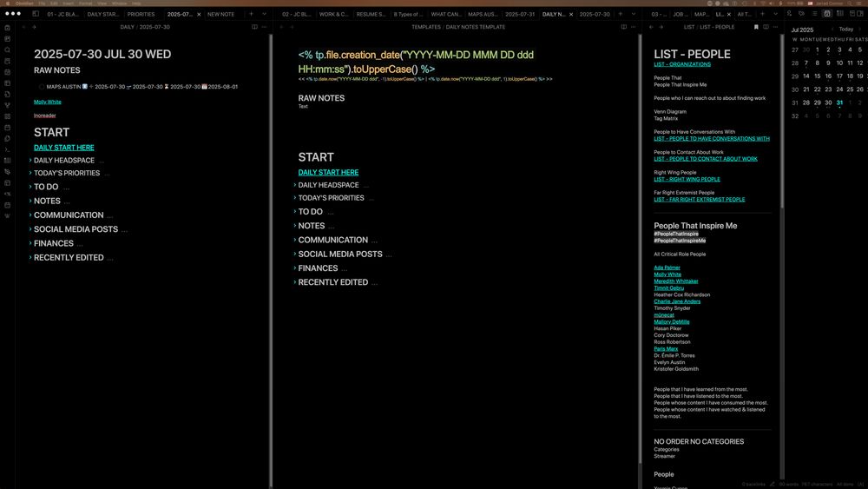Close the 2025-07... tab
Image resolution: width=868 pixels, height=489 pixels.
coord(199,15)
